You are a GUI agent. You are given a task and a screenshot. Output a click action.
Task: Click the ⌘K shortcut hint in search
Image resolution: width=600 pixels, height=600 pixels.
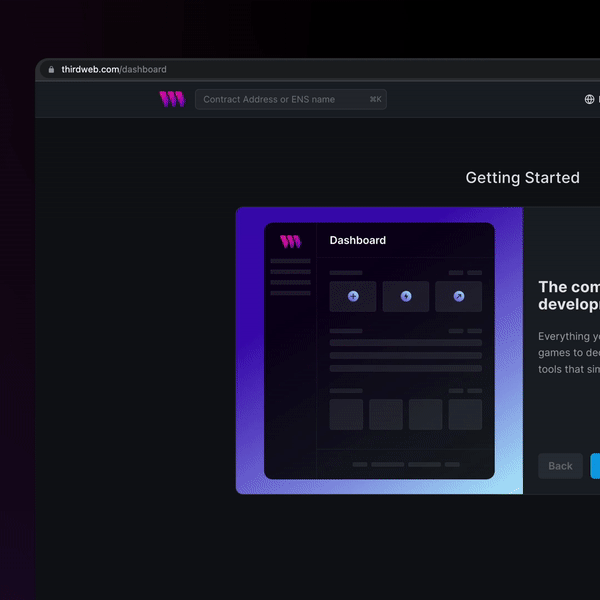coord(375,99)
